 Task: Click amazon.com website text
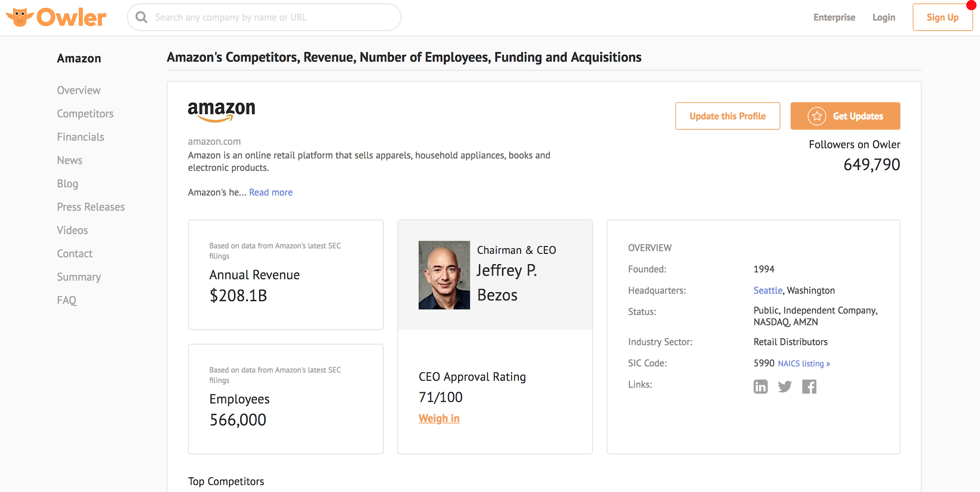pos(214,142)
